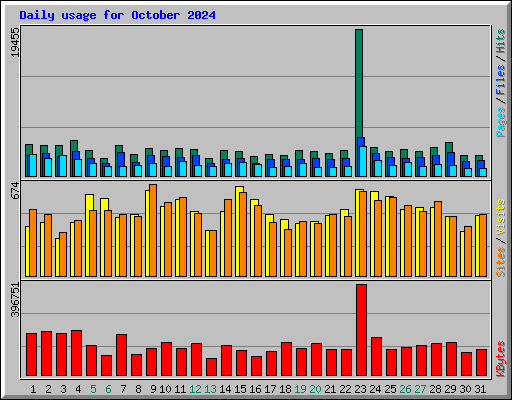Click day label 29 on the x-axis
This screenshot has width=512, height=400.
[x=450, y=389]
